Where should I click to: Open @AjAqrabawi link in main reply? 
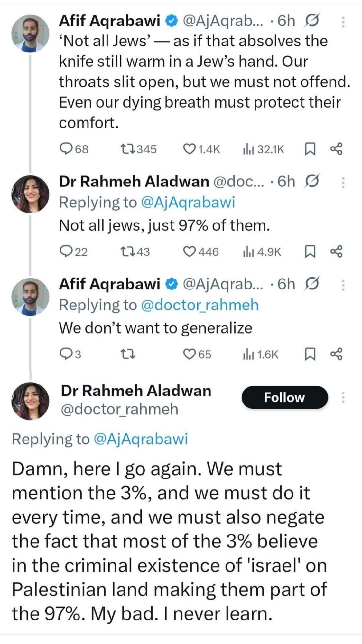pyautogui.click(x=141, y=439)
